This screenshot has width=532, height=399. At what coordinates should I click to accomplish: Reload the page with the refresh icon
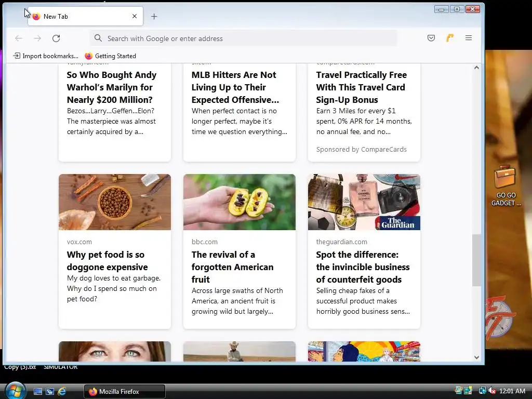(x=56, y=38)
